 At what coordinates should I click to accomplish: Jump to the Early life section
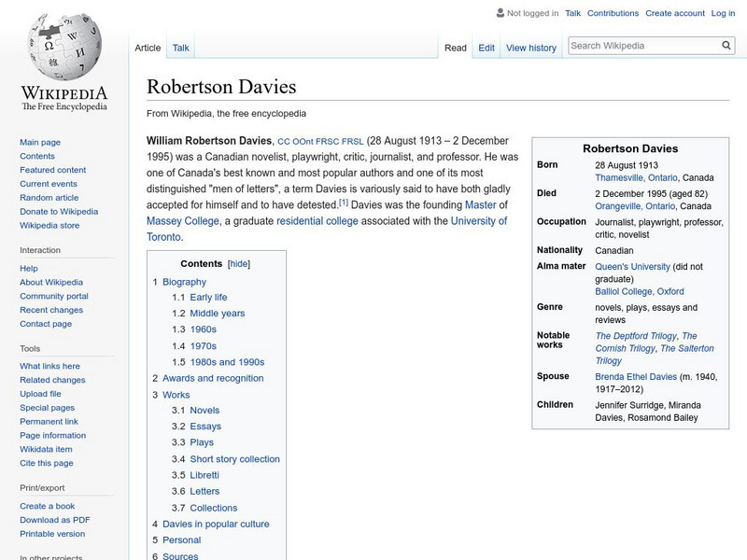click(x=208, y=298)
